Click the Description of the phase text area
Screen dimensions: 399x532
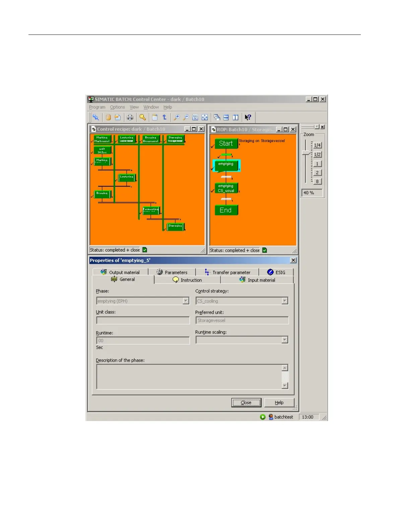(x=189, y=376)
